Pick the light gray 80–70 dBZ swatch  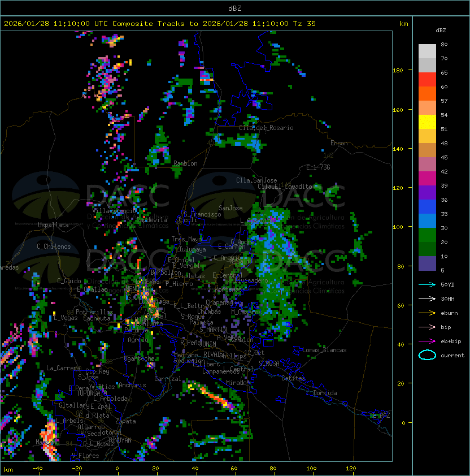427,51
